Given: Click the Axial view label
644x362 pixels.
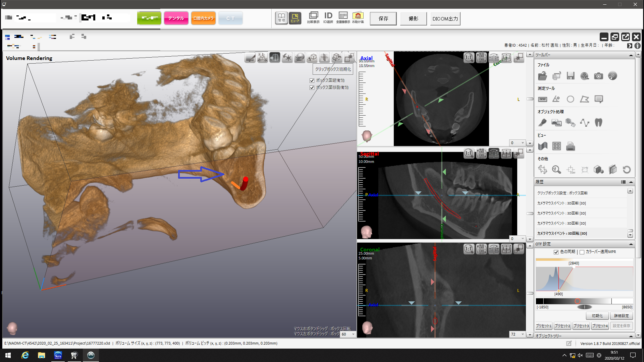Looking at the screenshot, I should [x=366, y=58].
